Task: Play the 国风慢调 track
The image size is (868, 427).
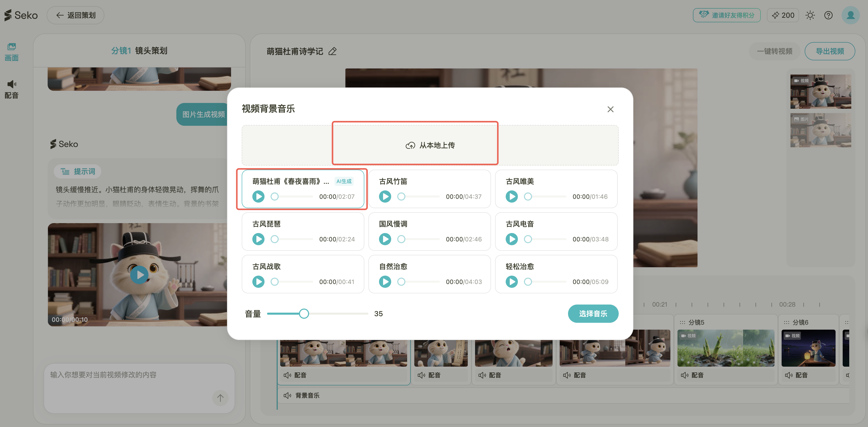Action: [385, 239]
